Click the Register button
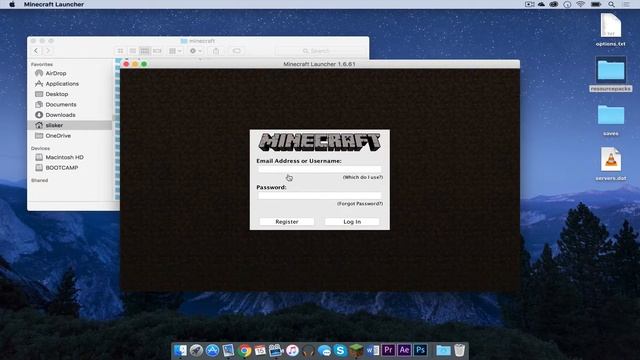640x360 pixels. click(287, 222)
